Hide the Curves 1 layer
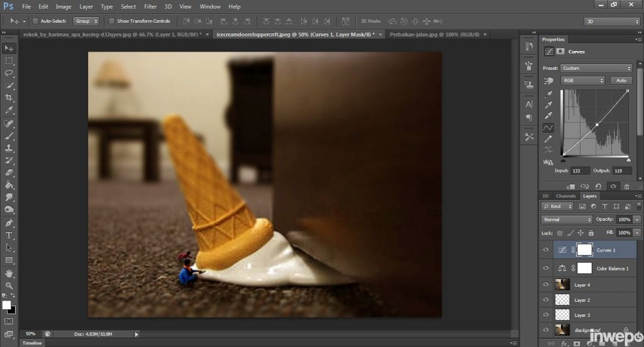The image size is (644, 347). pos(546,250)
